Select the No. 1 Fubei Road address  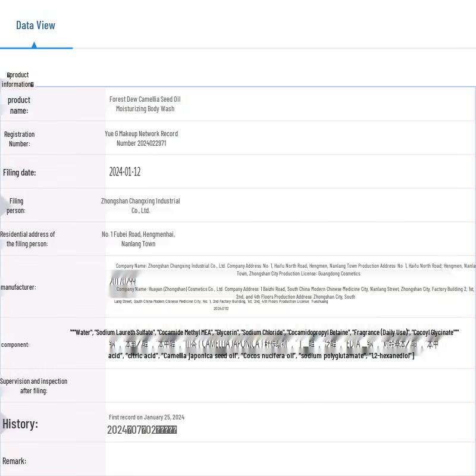(x=138, y=239)
